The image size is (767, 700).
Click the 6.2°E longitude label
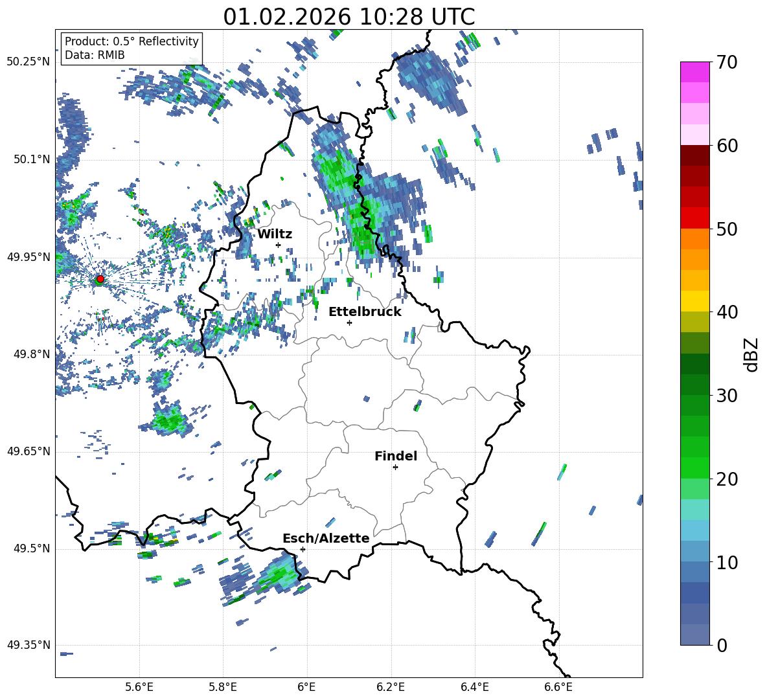click(391, 687)
